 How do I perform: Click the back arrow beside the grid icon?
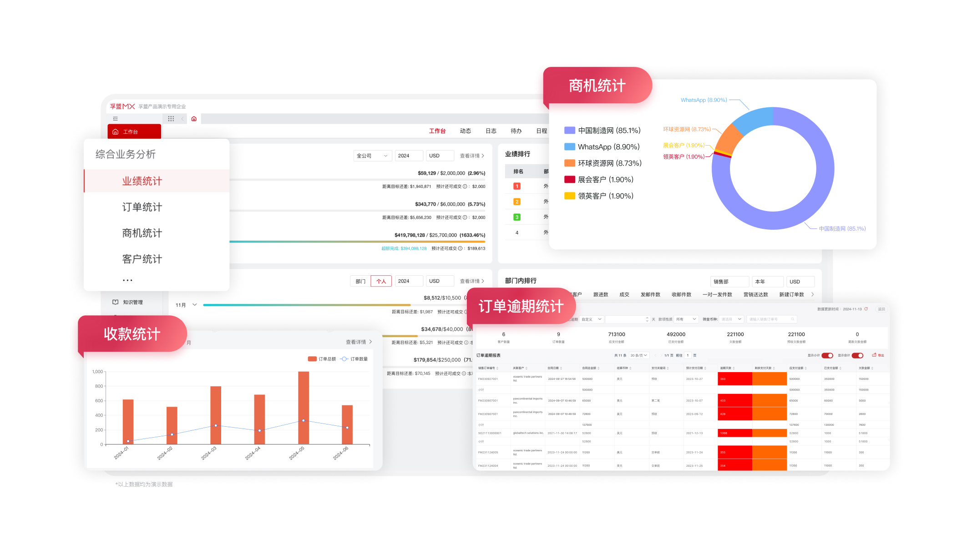point(182,119)
